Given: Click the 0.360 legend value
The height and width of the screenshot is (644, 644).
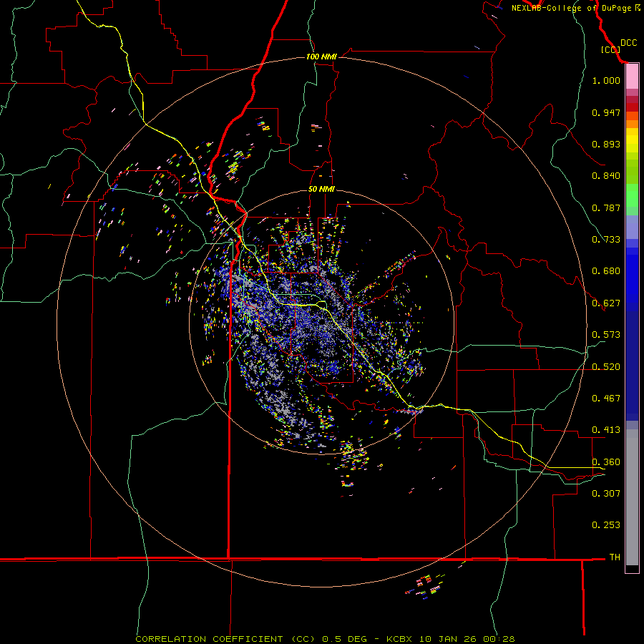Looking at the screenshot, I should tap(606, 462).
